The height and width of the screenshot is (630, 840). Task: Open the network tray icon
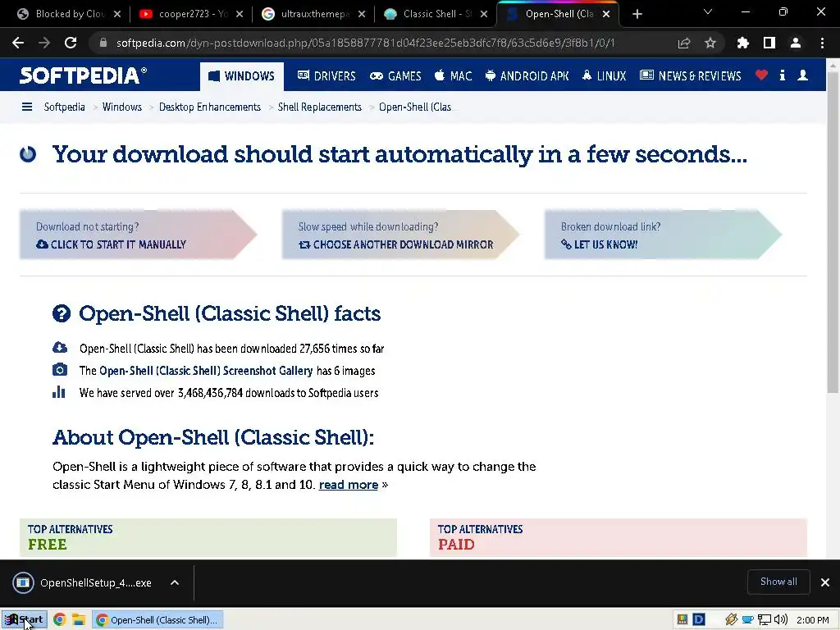(765, 620)
